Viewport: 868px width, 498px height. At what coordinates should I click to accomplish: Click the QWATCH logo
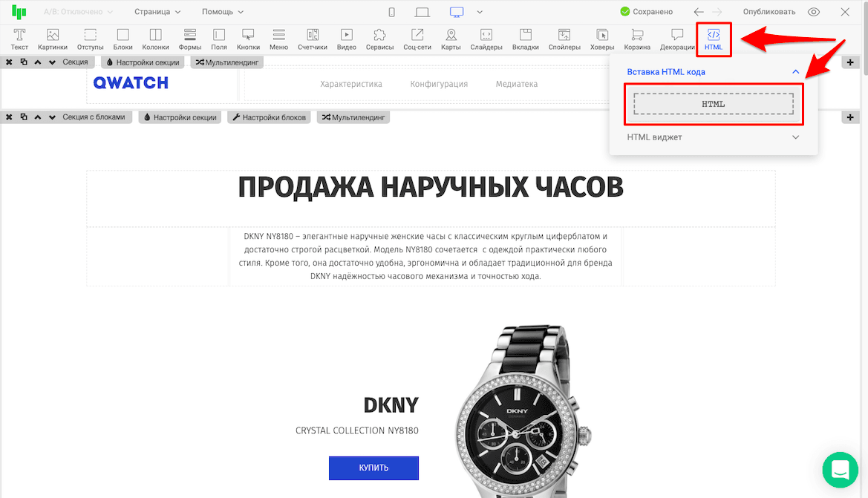(x=131, y=83)
